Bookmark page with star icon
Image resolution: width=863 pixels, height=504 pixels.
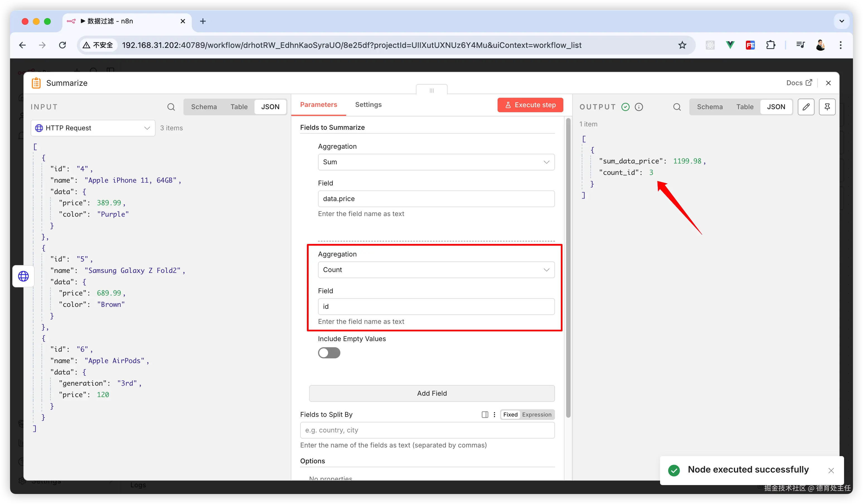click(x=682, y=45)
